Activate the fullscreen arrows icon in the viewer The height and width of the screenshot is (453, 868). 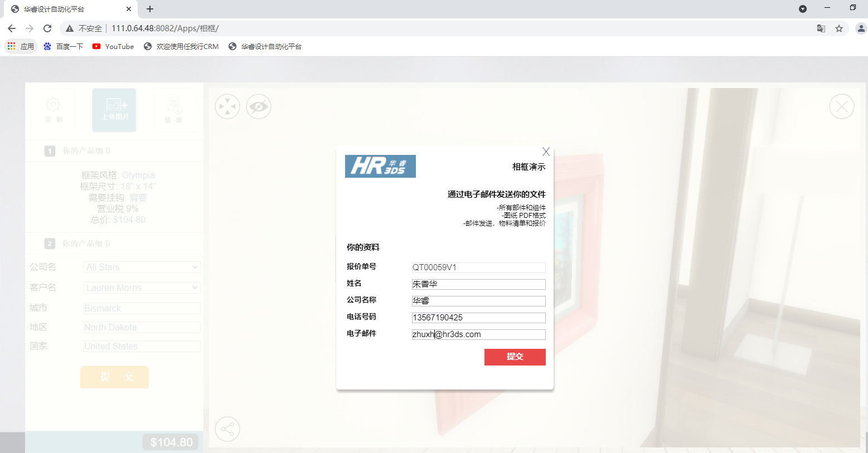227,106
